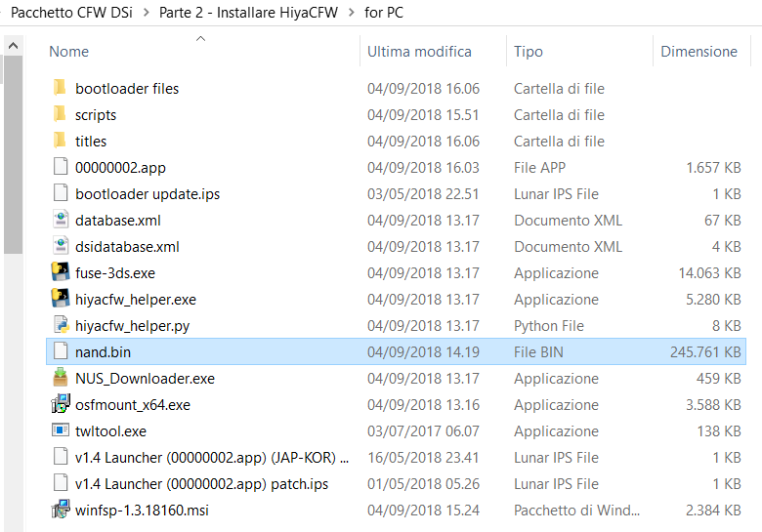Open the bootloader files folder icon
This screenshot has height=532, width=762.
(60, 89)
